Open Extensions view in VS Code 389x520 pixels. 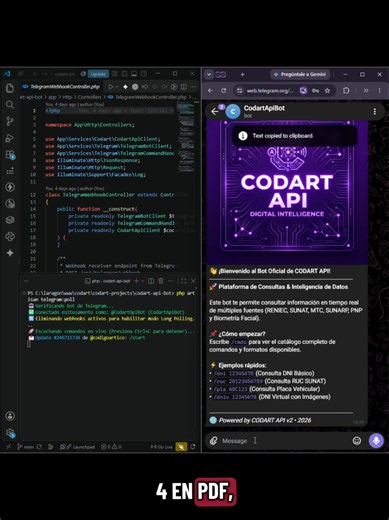(10, 154)
